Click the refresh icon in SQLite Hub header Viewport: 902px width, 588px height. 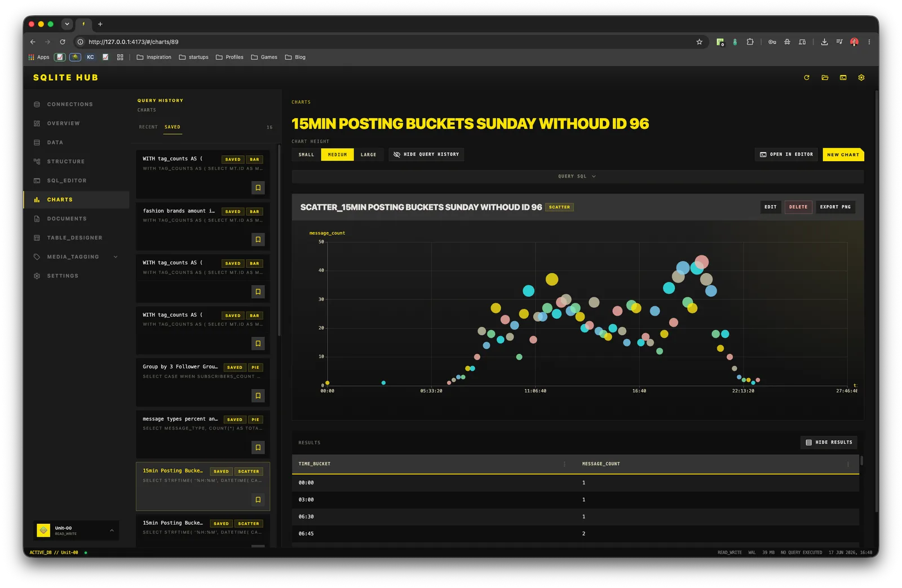tap(807, 78)
